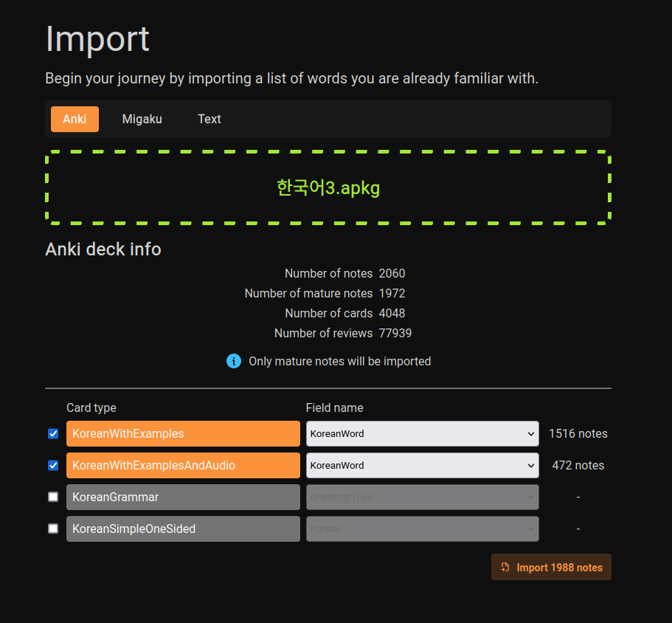Open field dropdown for KoreanWithExamples row
The width and height of the screenshot is (672, 623).
422,433
